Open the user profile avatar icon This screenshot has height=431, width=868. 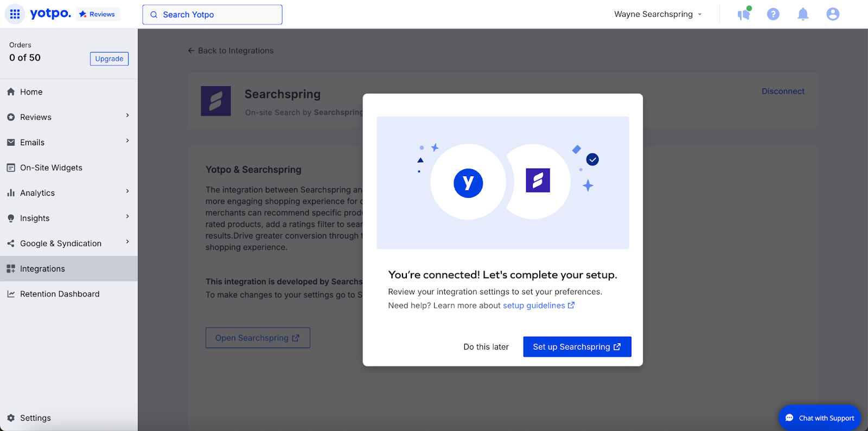(833, 14)
